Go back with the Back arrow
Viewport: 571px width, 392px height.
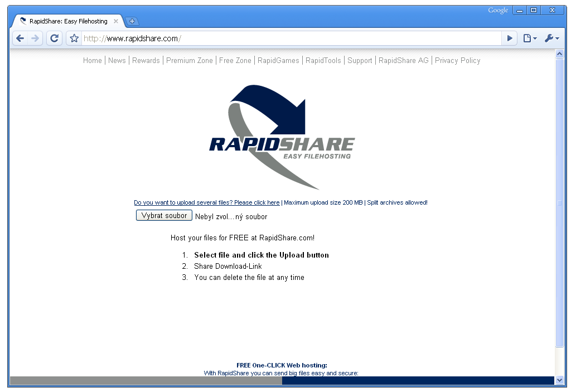pos(21,38)
